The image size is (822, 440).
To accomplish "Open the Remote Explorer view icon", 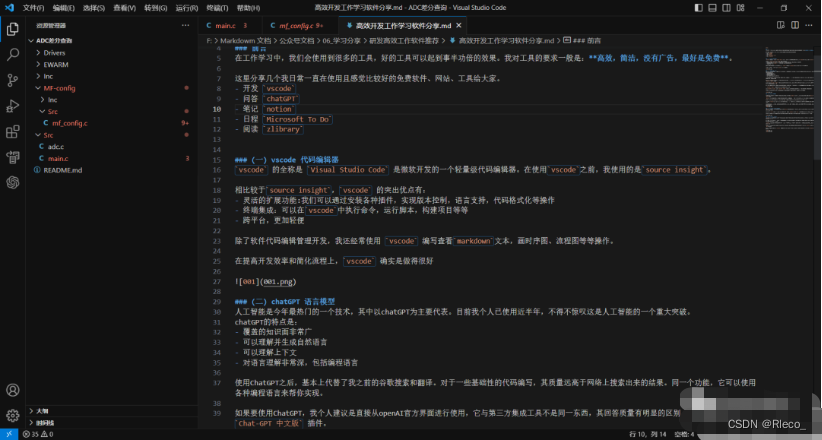I will click(13, 156).
